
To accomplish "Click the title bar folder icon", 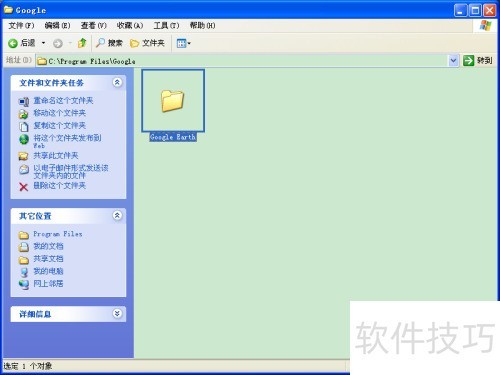I will [x=8, y=9].
